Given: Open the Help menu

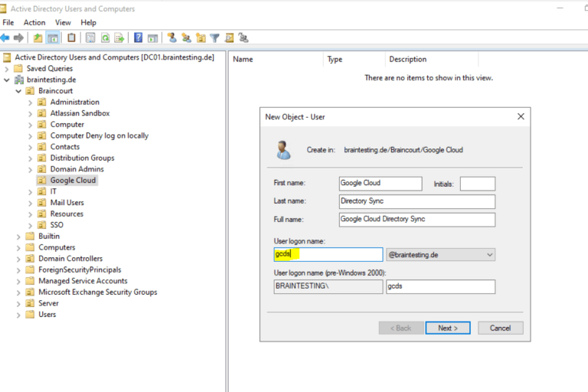Looking at the screenshot, I should [x=89, y=22].
